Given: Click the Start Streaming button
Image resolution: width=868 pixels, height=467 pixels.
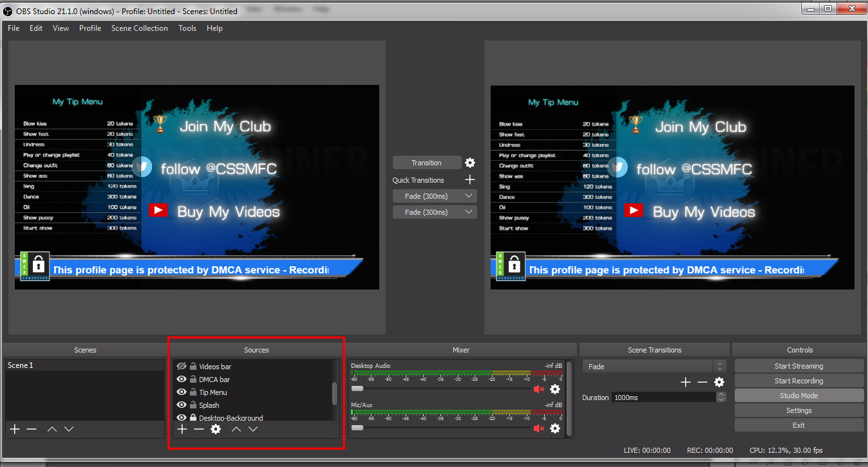Looking at the screenshot, I should pyautogui.click(x=798, y=366).
